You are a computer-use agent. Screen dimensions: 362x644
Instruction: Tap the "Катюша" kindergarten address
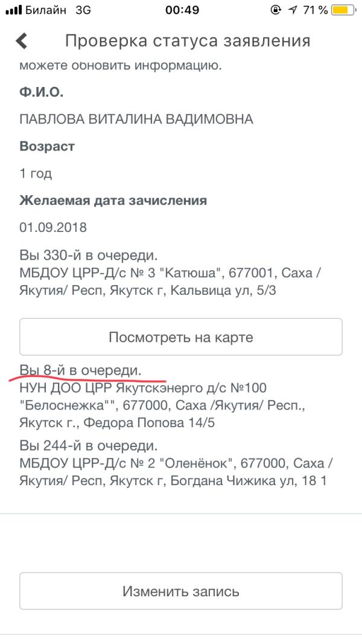tap(170, 282)
